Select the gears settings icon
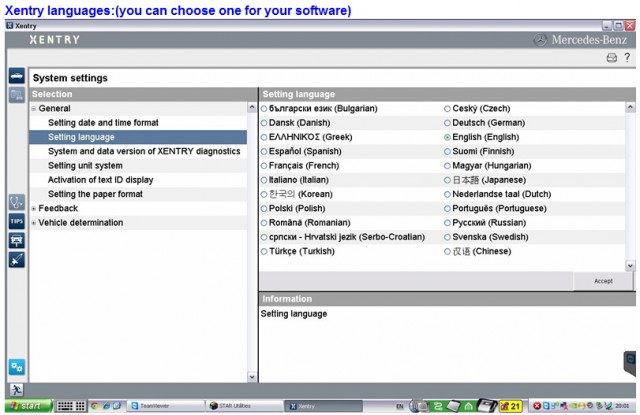Viewport: 640px width, 415px height. click(17, 367)
